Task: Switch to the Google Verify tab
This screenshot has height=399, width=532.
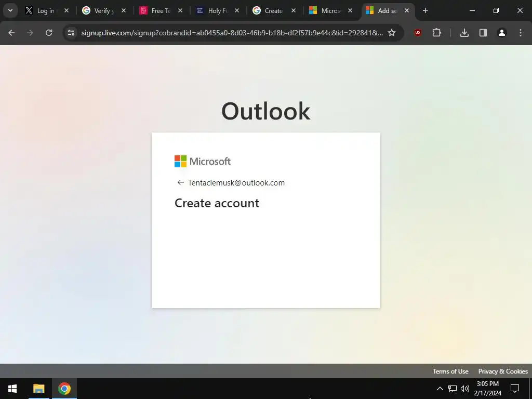Action: point(98,11)
